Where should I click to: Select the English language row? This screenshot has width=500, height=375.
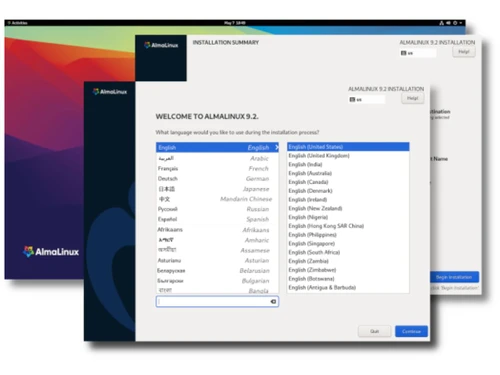point(217,147)
